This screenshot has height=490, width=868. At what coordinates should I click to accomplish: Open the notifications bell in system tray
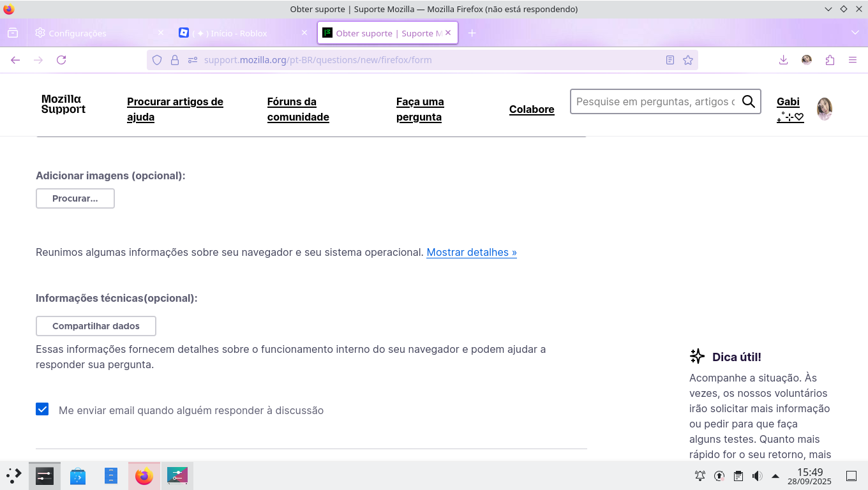[x=700, y=476]
